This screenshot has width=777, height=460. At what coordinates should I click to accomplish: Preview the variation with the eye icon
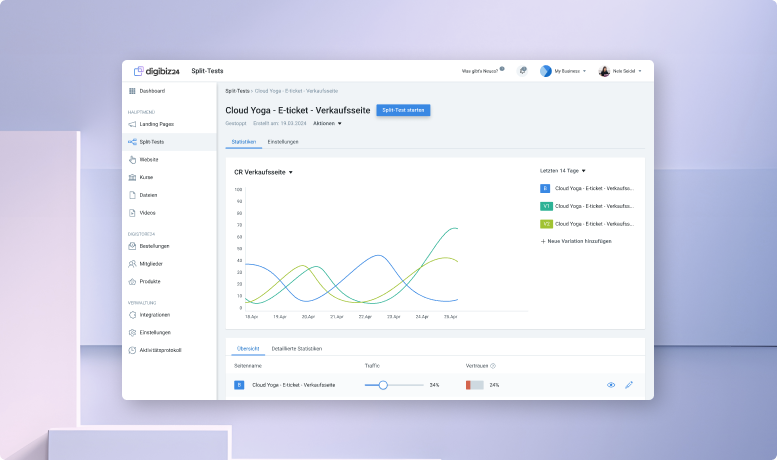coord(611,385)
